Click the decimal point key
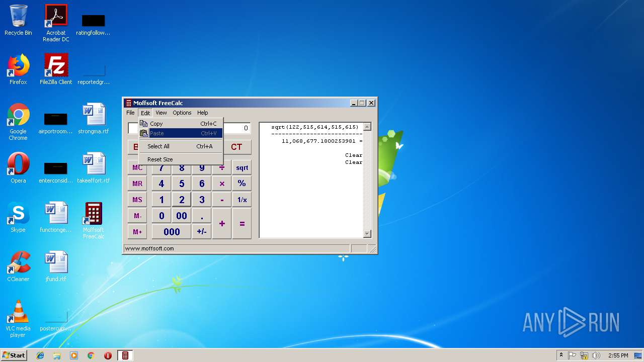The height and width of the screenshot is (362, 644). (202, 216)
